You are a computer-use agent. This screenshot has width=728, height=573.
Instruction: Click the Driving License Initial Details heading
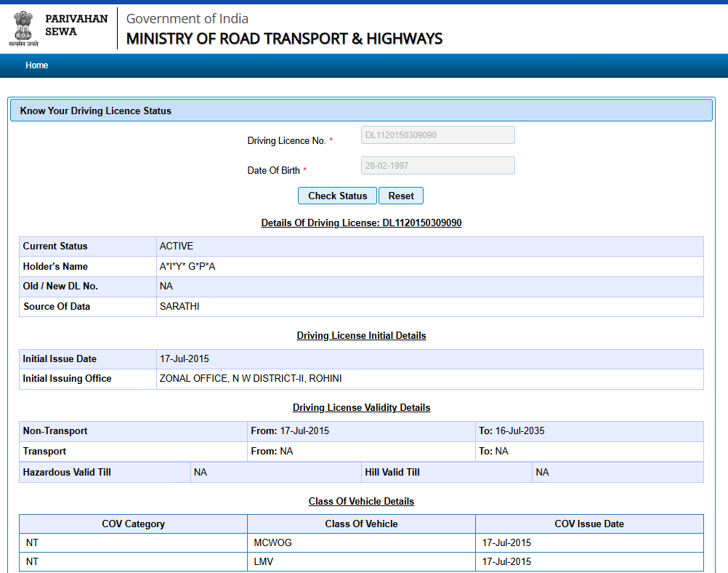(x=361, y=335)
